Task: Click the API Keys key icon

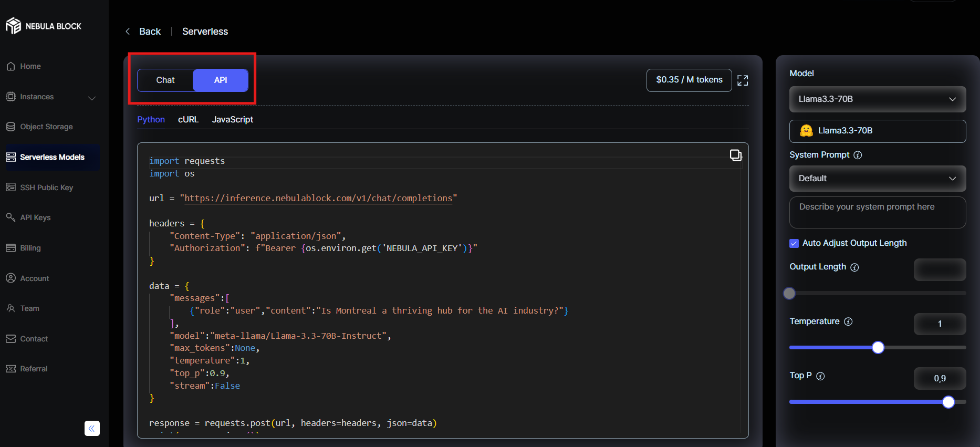Action: pyautogui.click(x=11, y=217)
